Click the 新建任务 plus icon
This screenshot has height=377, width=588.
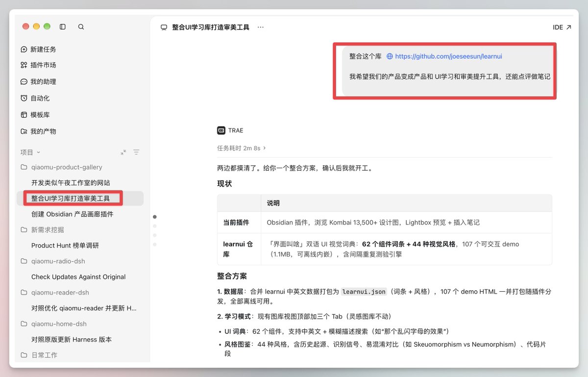pos(24,50)
